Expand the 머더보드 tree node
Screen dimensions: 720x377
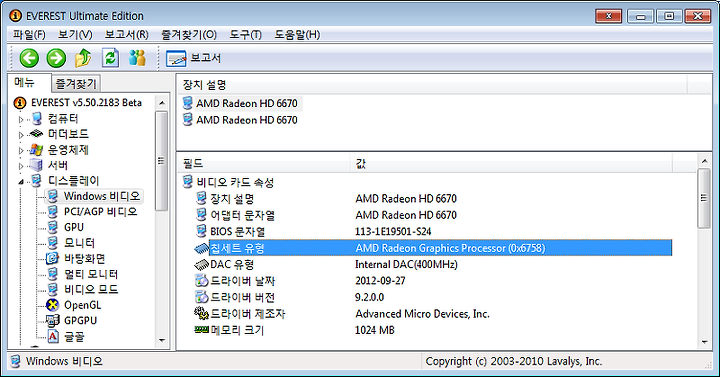coord(21,135)
